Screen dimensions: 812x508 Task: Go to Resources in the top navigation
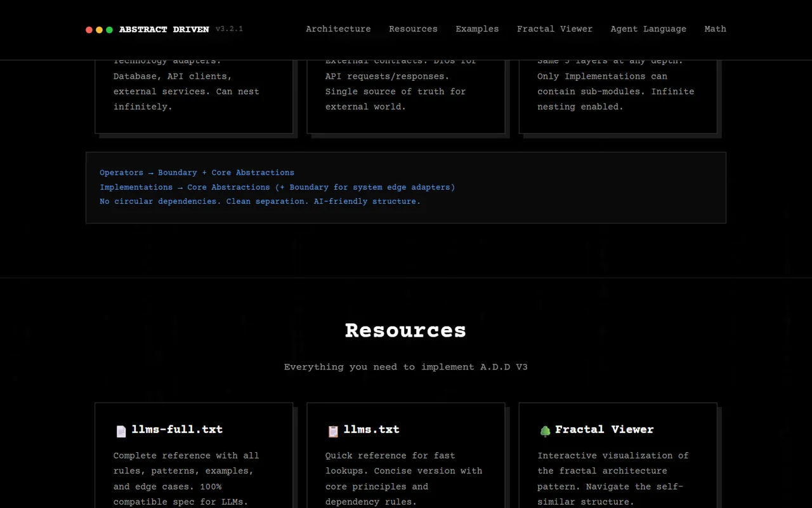pos(413,29)
